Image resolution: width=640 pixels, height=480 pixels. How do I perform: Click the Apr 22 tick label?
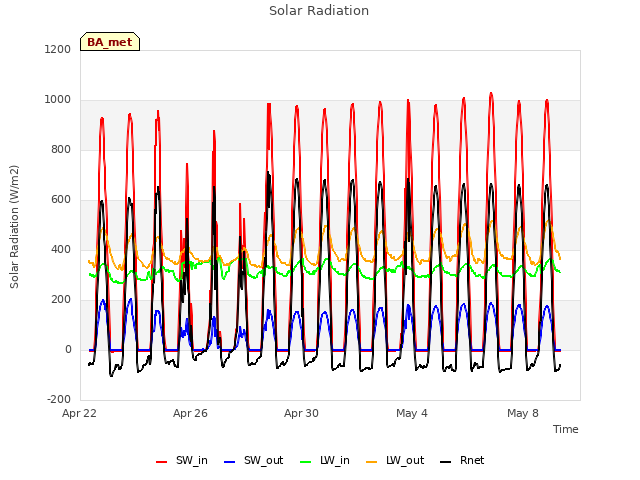(x=79, y=413)
